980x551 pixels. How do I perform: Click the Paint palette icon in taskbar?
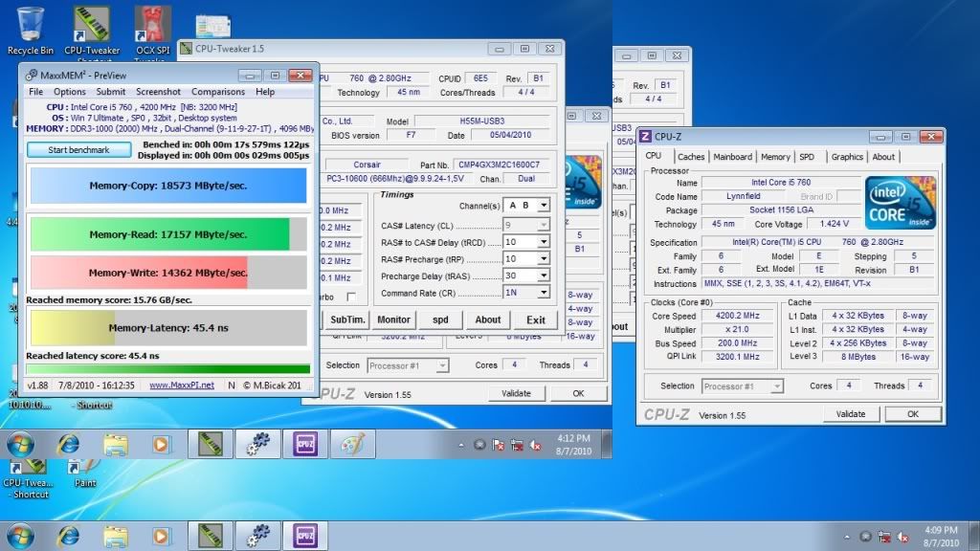point(352,445)
